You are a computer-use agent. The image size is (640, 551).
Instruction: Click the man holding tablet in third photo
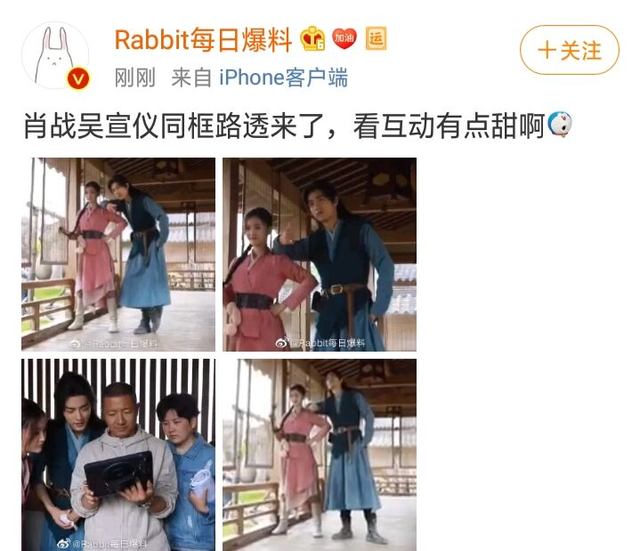[x=122, y=469]
